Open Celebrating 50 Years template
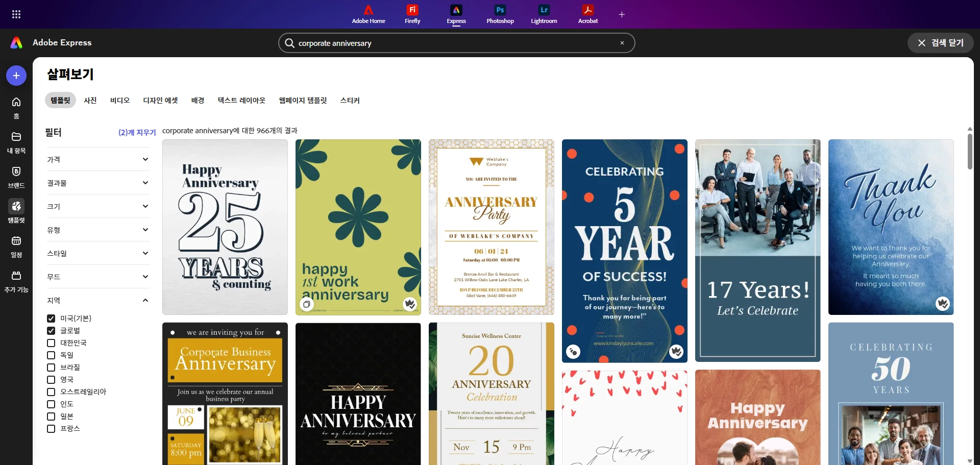The width and height of the screenshot is (980, 465). [891, 394]
